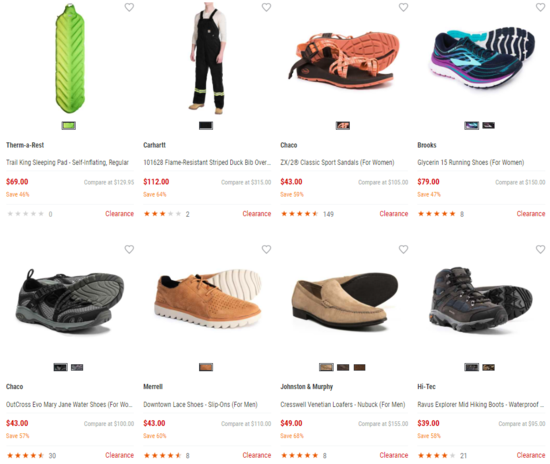Save Johnston & Murphy loafers with heart icon
Image resolution: width=550 pixels, height=464 pixels.
coord(403,249)
